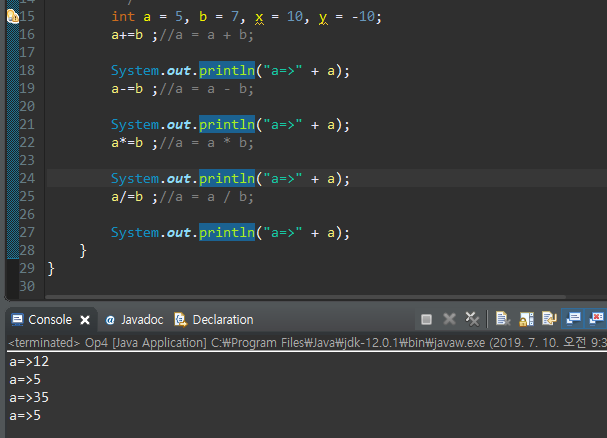
Task: Click 'a*=b' statement on line 22
Action: [x=127, y=143]
